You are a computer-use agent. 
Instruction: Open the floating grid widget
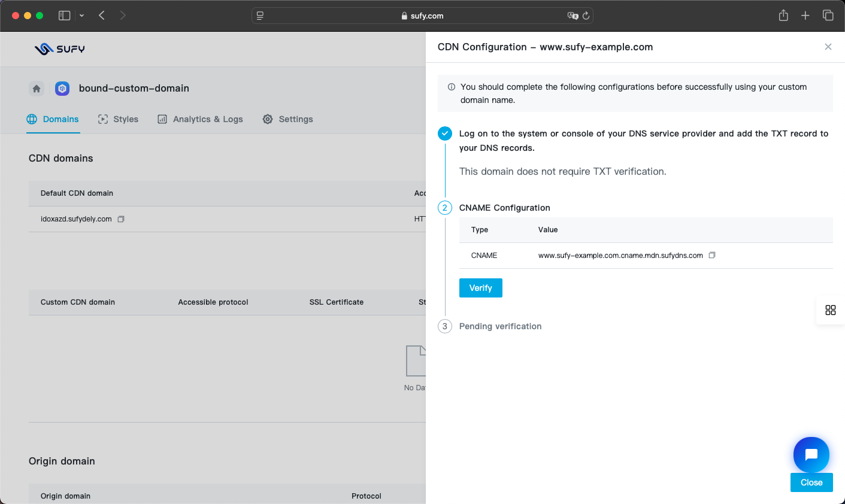click(831, 310)
